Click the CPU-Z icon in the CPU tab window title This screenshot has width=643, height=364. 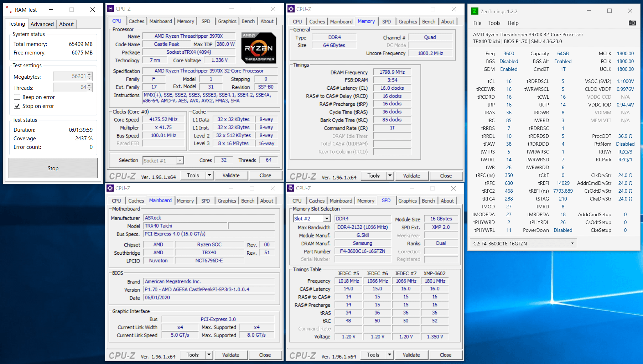coord(110,9)
